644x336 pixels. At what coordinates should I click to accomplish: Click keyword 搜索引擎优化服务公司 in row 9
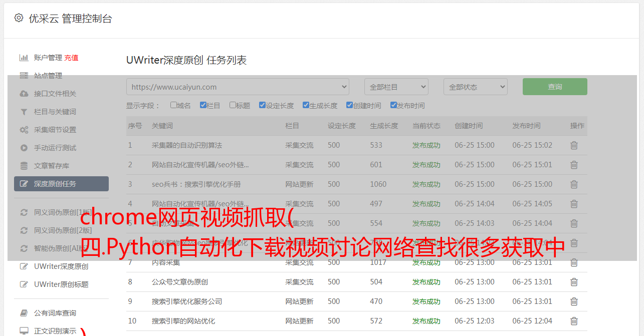click(x=186, y=301)
